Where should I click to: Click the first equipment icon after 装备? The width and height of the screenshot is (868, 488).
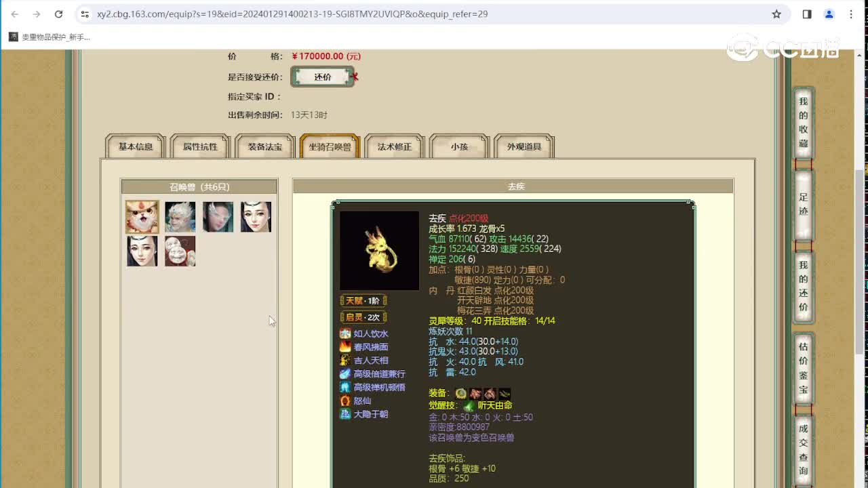pyautogui.click(x=461, y=393)
